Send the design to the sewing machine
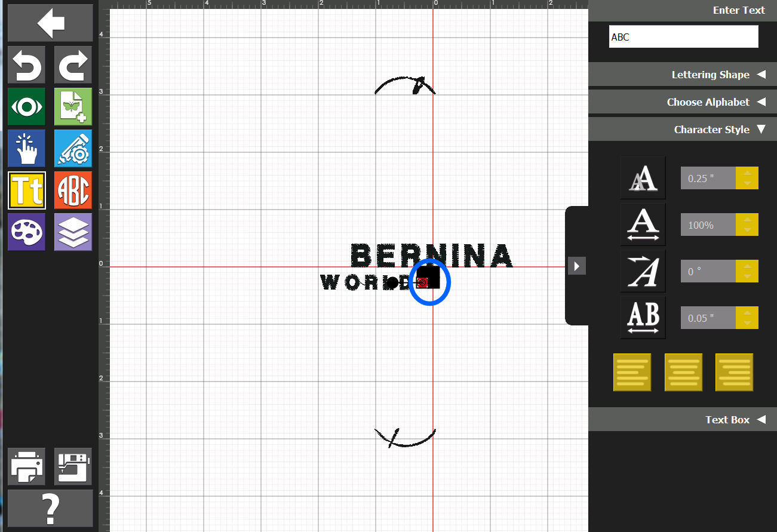This screenshot has width=777, height=532. [x=73, y=466]
